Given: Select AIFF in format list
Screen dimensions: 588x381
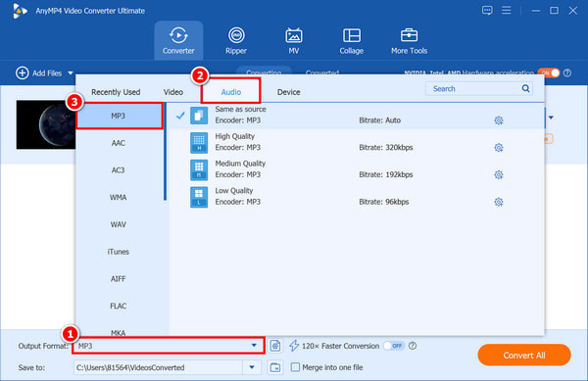Looking at the screenshot, I should (x=119, y=279).
